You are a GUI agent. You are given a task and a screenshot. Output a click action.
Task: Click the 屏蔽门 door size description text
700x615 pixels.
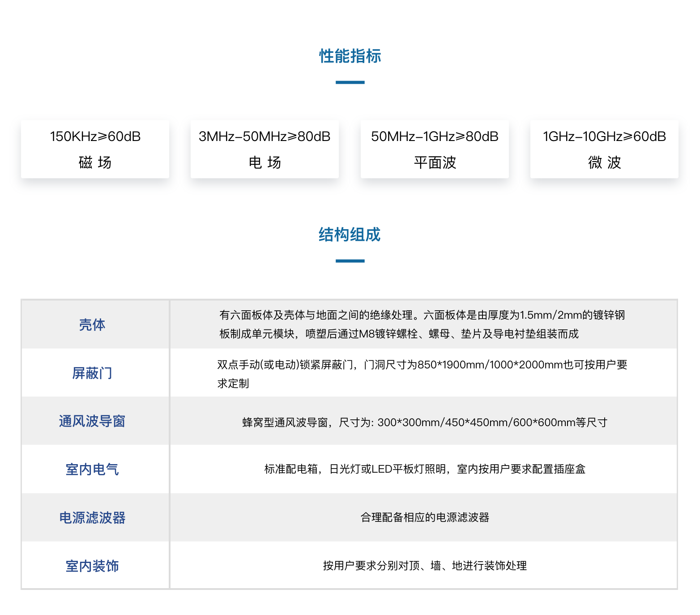pyautogui.click(x=422, y=374)
